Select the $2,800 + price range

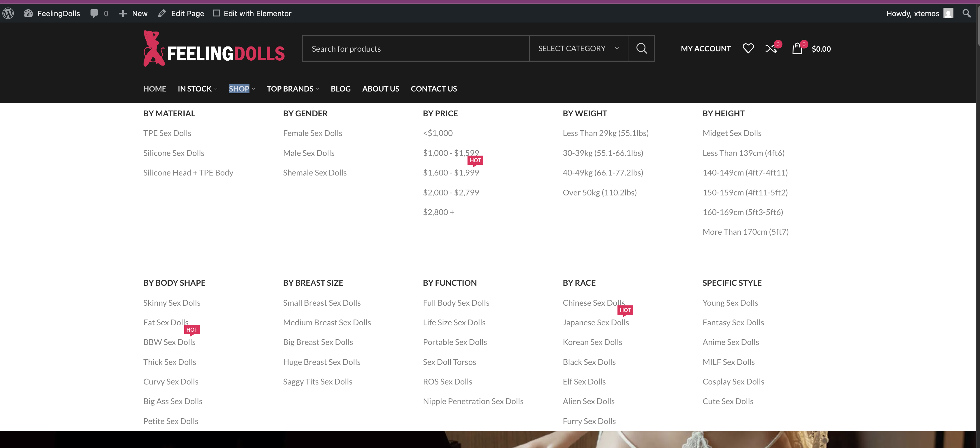(x=438, y=212)
